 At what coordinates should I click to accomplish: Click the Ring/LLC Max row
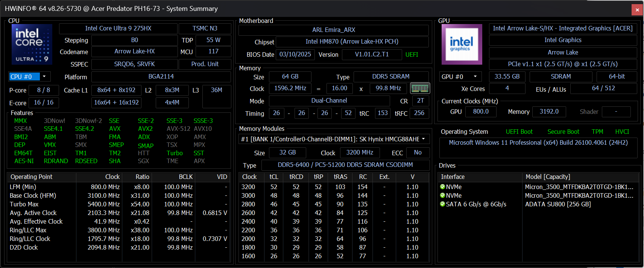pyautogui.click(x=118, y=230)
